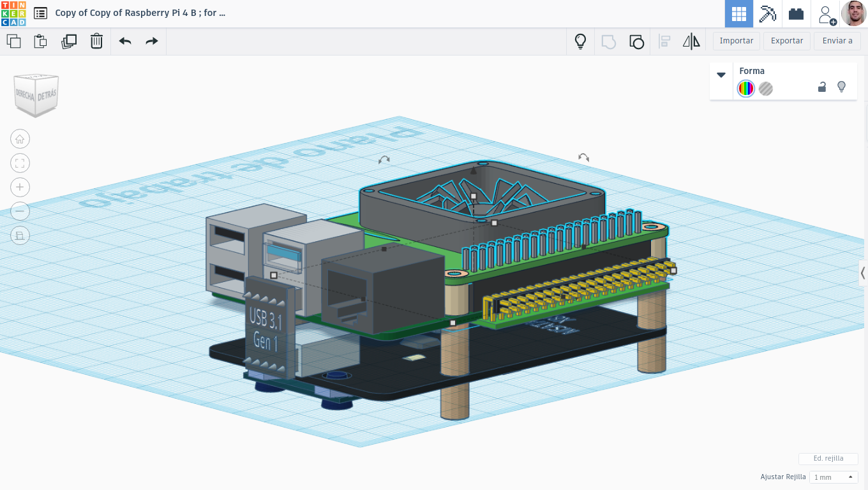Click the Copy icon in toolbar

click(x=13, y=41)
